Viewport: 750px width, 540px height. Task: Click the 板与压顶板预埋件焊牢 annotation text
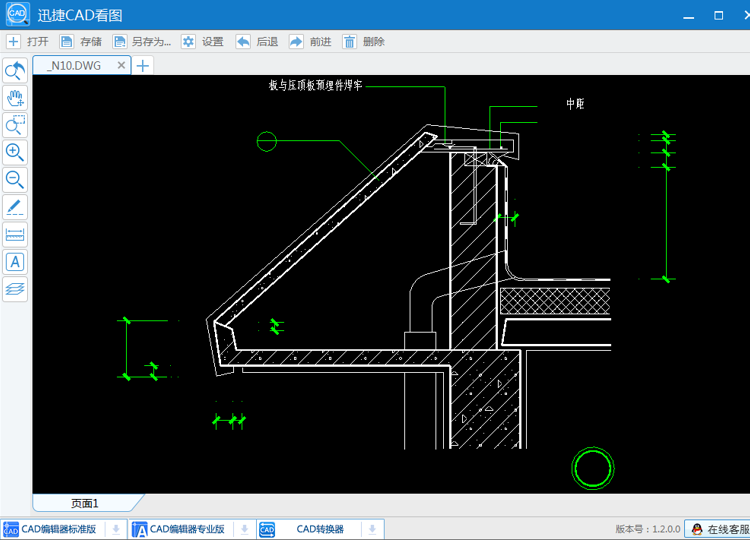(x=315, y=86)
